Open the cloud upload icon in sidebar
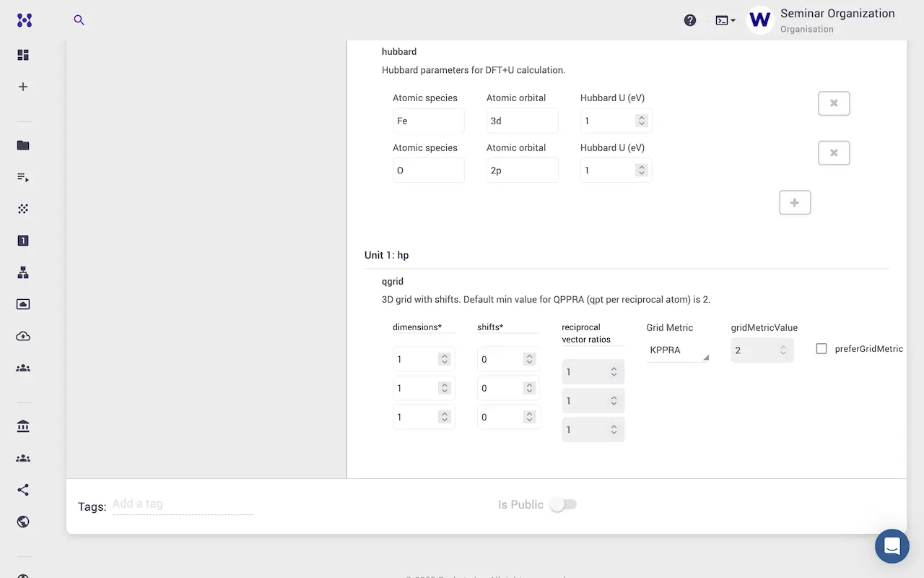Viewport: 924px width, 578px height. coord(23,336)
